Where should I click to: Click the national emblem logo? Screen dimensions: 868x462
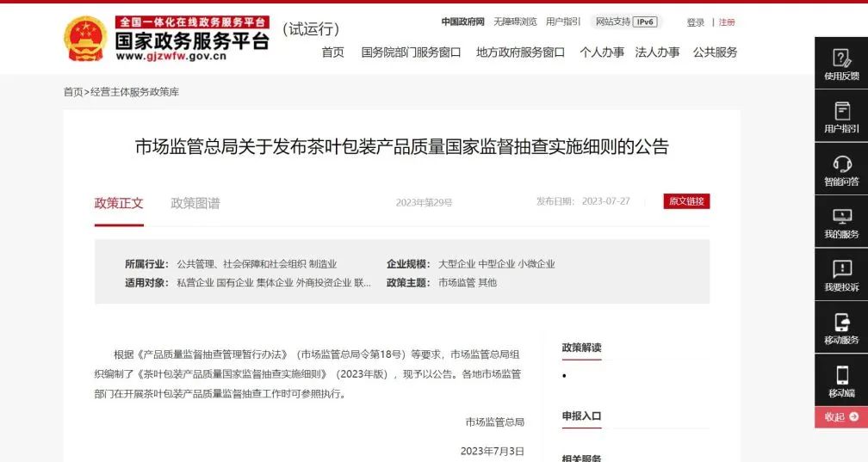click(85, 38)
